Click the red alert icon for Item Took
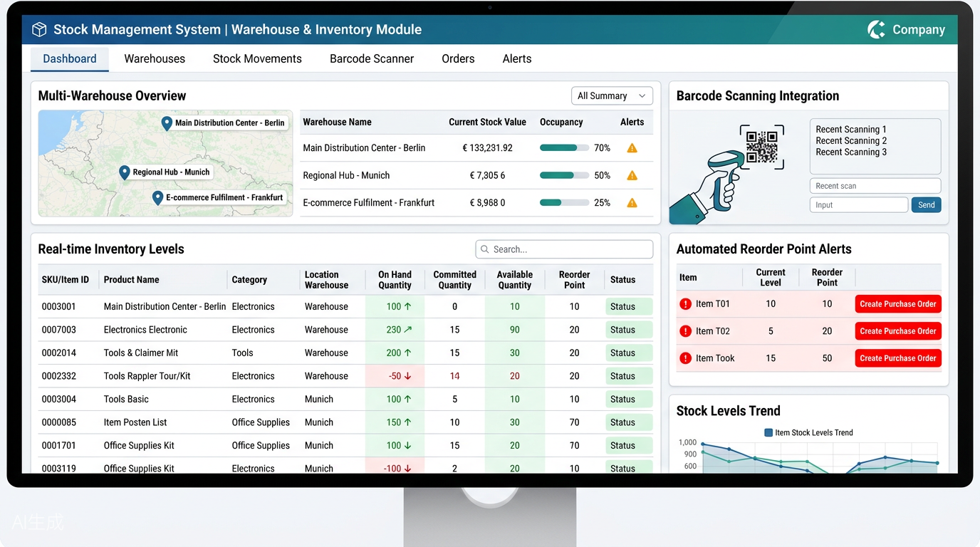 pos(686,358)
